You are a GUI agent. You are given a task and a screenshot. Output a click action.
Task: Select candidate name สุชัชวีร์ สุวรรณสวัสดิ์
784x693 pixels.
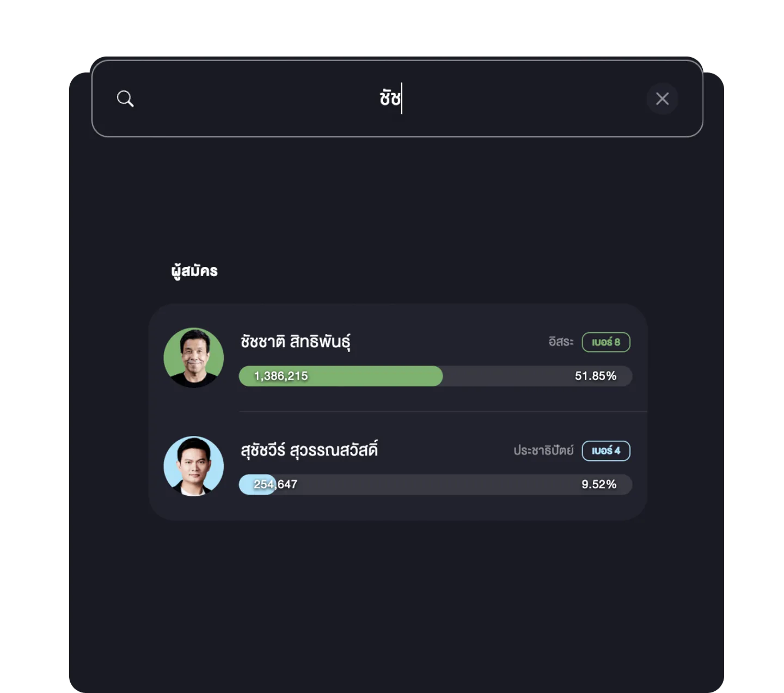[309, 450]
